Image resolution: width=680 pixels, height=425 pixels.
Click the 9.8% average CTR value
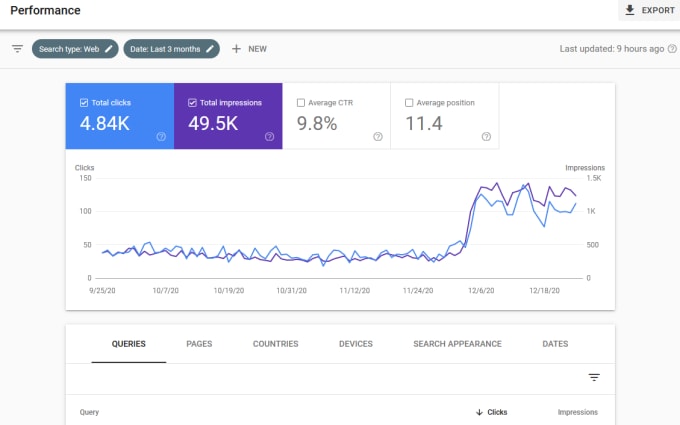coord(317,124)
